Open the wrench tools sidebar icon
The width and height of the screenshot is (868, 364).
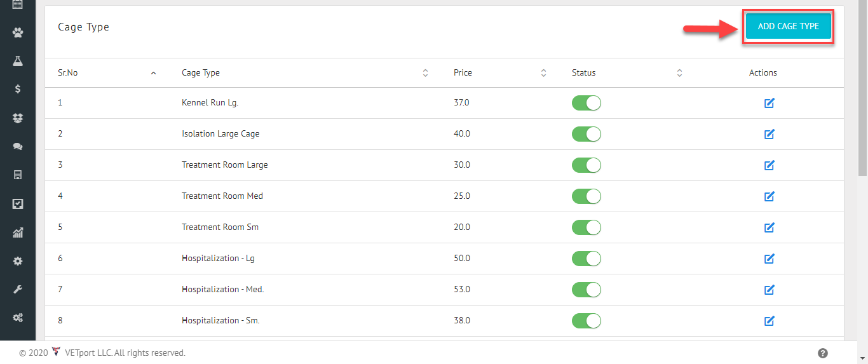tap(18, 290)
